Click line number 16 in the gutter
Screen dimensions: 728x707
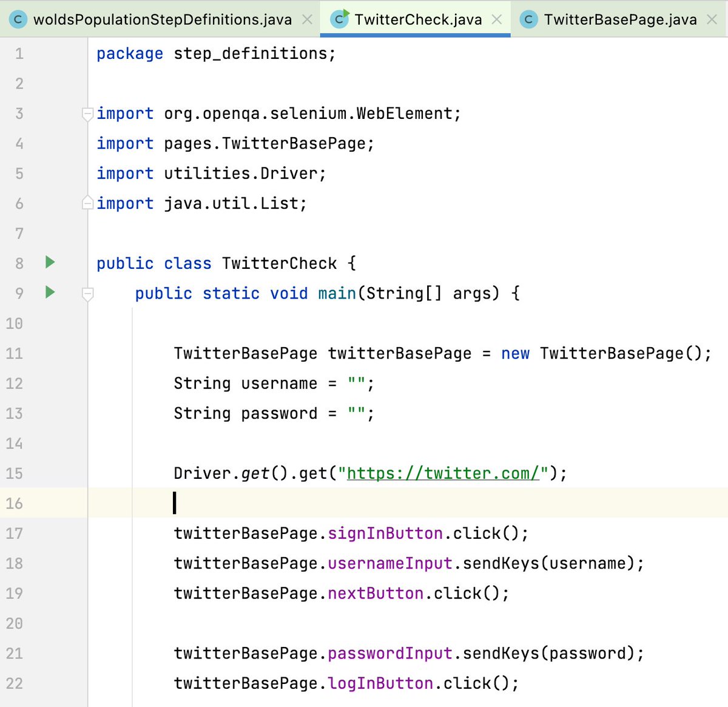click(x=15, y=503)
